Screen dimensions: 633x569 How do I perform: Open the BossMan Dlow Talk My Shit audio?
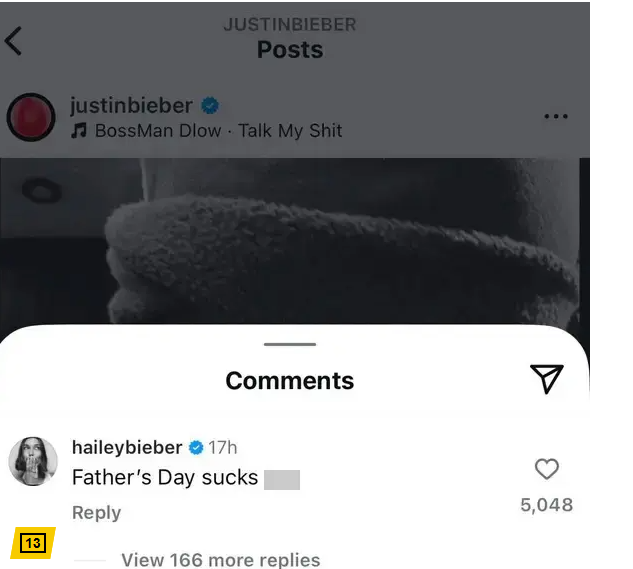[218, 131]
